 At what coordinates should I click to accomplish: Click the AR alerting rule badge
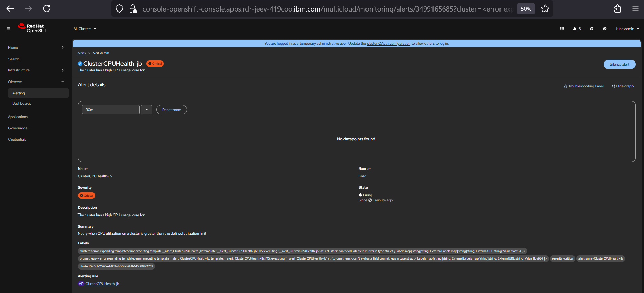(x=81, y=284)
